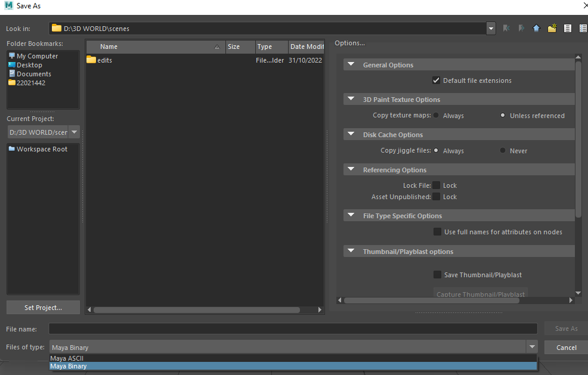This screenshot has width=588, height=375.
Task: Open the 22021442 folder bookmark
Action: (x=27, y=83)
